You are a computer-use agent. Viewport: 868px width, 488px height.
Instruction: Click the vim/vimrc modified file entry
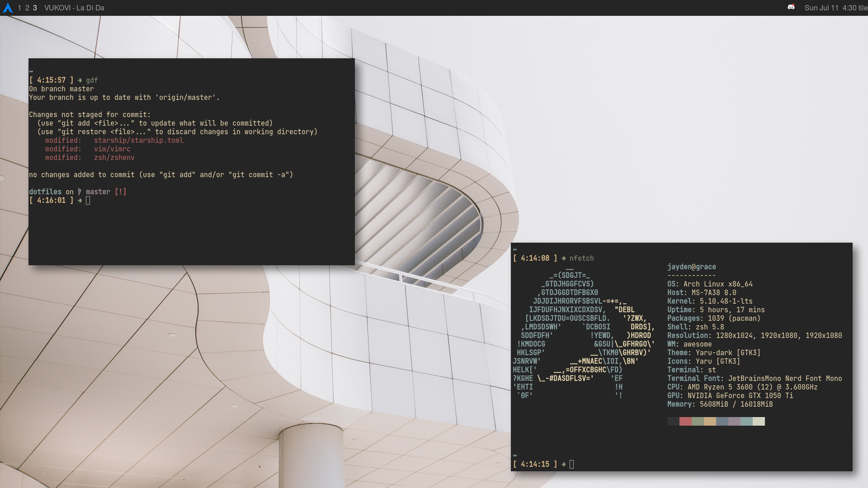point(112,149)
